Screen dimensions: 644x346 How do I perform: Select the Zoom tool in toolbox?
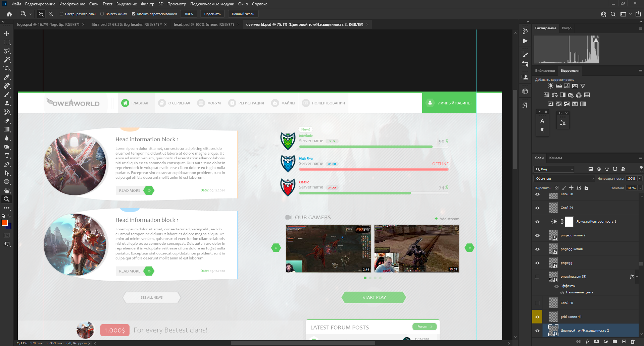[x=6, y=199]
